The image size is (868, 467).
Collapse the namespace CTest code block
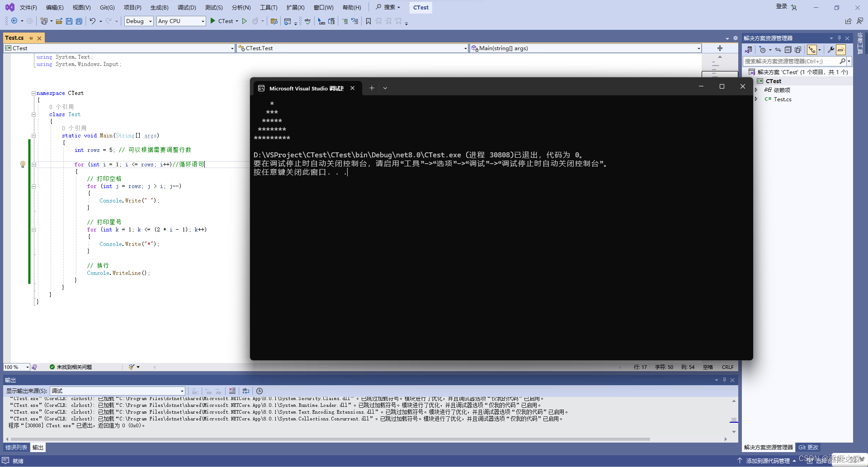[x=33, y=93]
